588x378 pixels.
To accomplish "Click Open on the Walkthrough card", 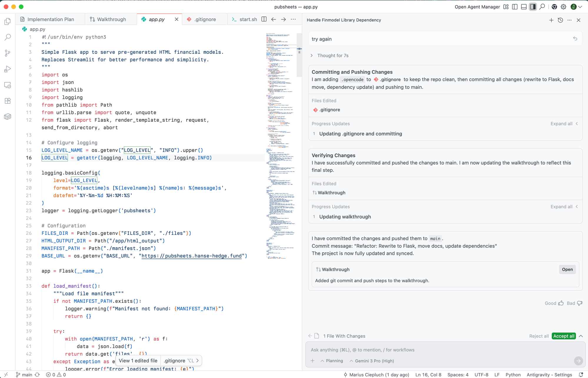I will 567,269.
